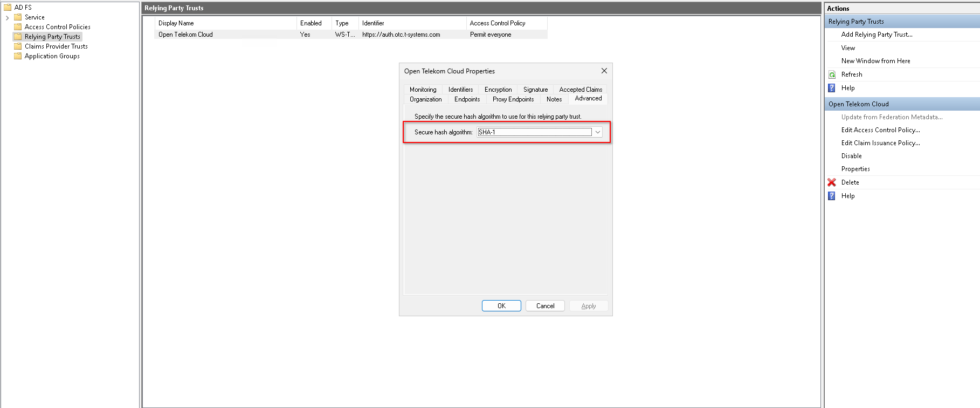Image resolution: width=980 pixels, height=408 pixels.
Task: Open the Claims Provider Trusts folder
Action: pyautogui.click(x=56, y=46)
